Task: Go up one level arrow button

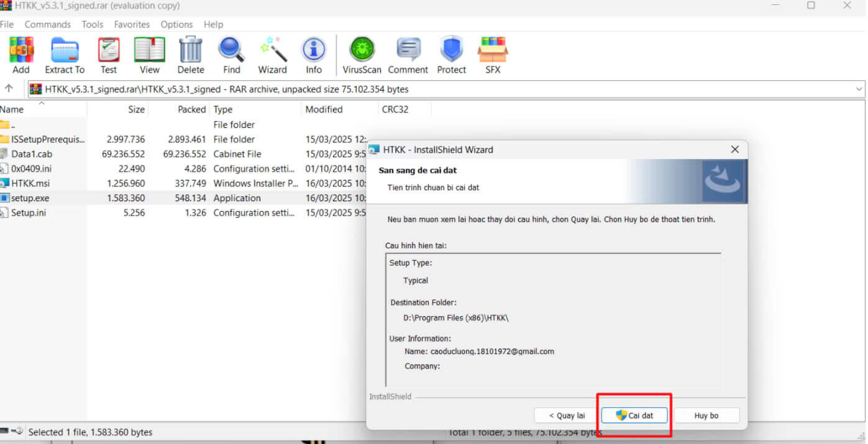Action: point(9,89)
